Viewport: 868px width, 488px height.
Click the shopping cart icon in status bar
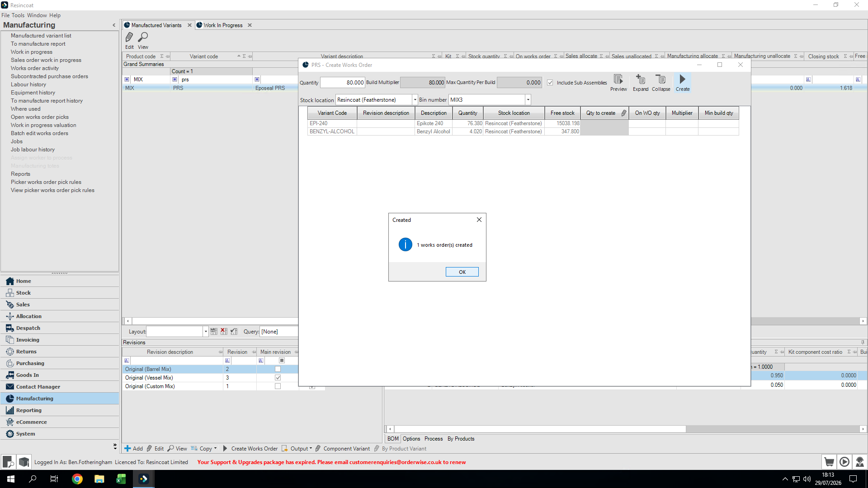pos(829,462)
